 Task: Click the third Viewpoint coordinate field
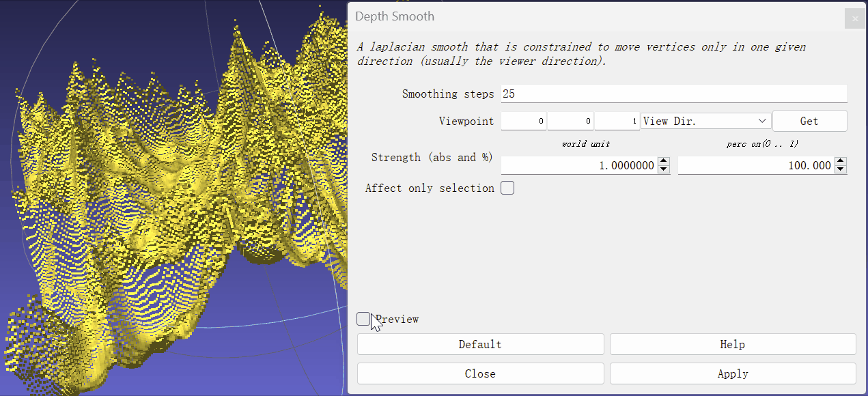[617, 121]
